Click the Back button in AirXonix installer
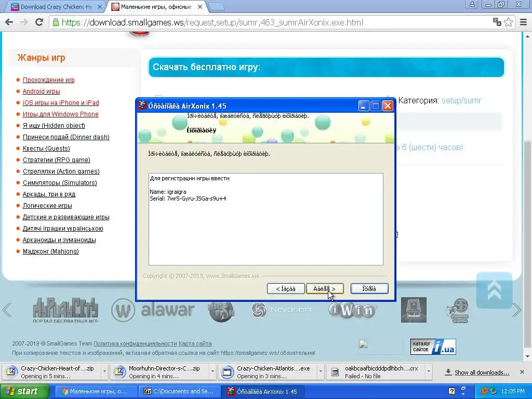This screenshot has height=399, width=532. (x=286, y=289)
